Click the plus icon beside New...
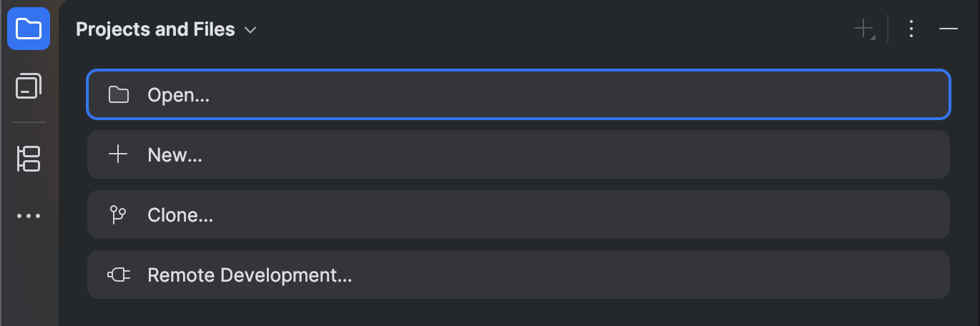Viewport: 980px width, 326px height. 118,154
